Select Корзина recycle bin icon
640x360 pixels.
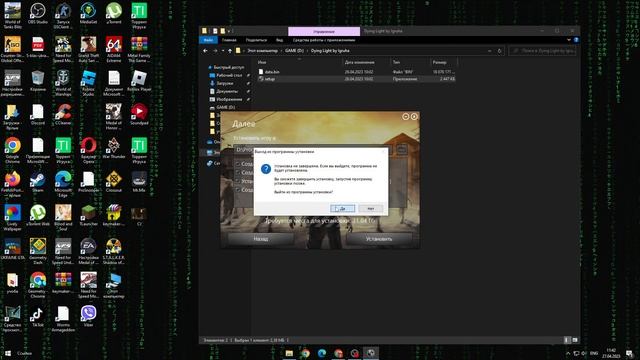coord(38,81)
